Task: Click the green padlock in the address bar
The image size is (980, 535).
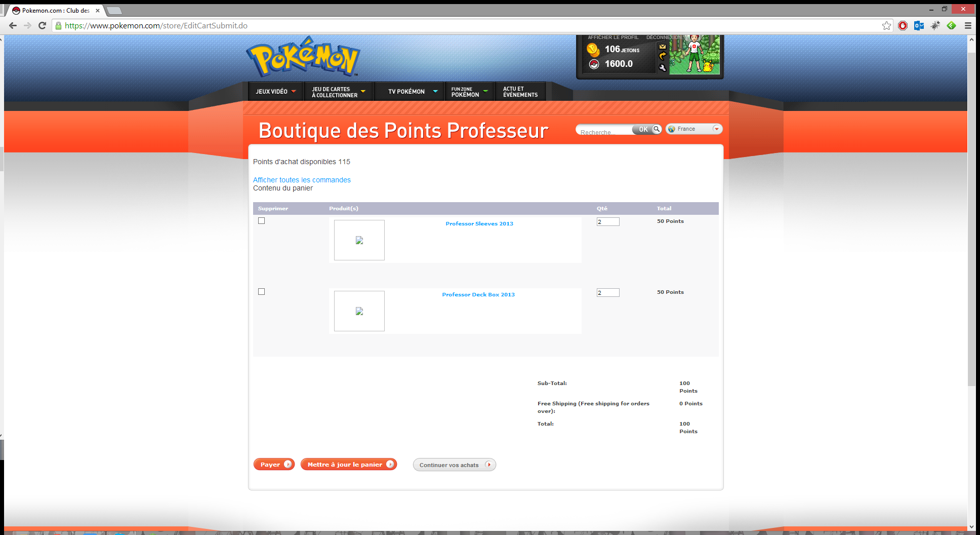Action: point(58,25)
